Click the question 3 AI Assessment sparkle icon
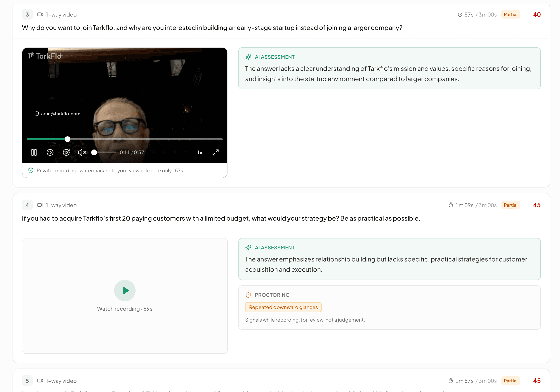The height and width of the screenshot is (392, 560). coord(248,57)
